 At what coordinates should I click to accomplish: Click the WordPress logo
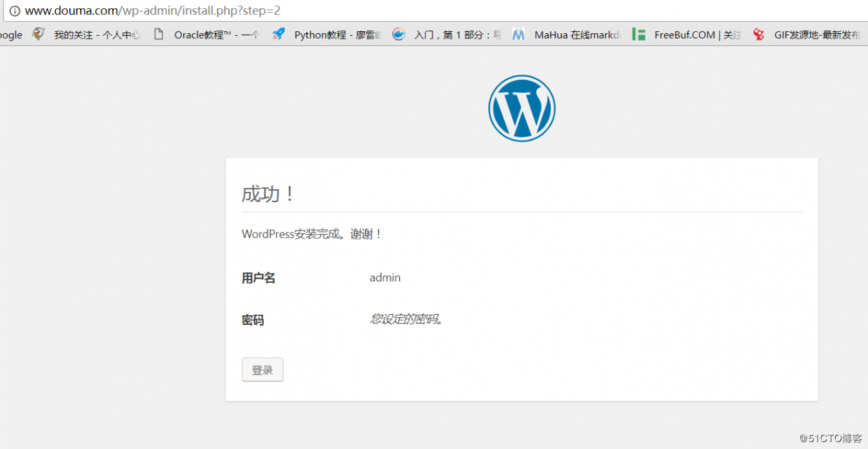(x=522, y=109)
